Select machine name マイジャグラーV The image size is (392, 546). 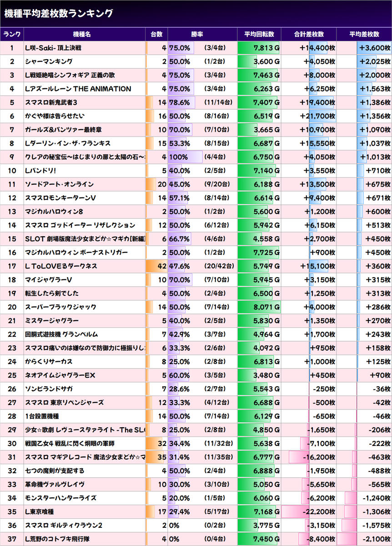pyautogui.click(x=48, y=280)
